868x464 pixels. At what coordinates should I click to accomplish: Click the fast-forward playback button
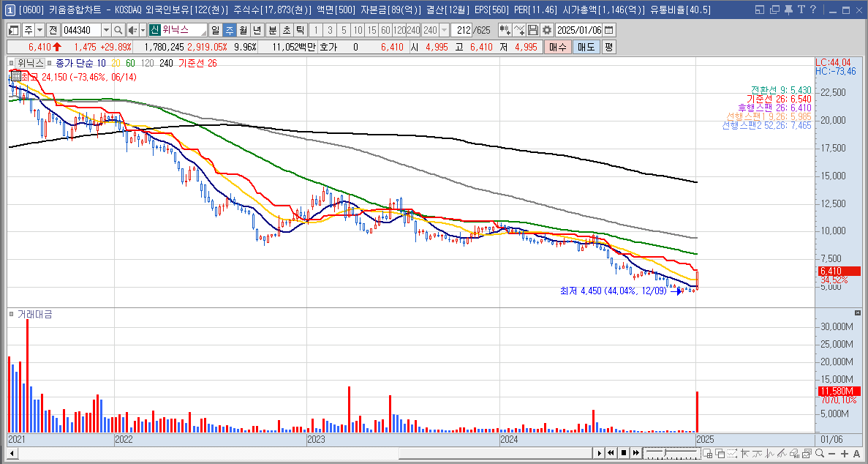tap(635, 454)
